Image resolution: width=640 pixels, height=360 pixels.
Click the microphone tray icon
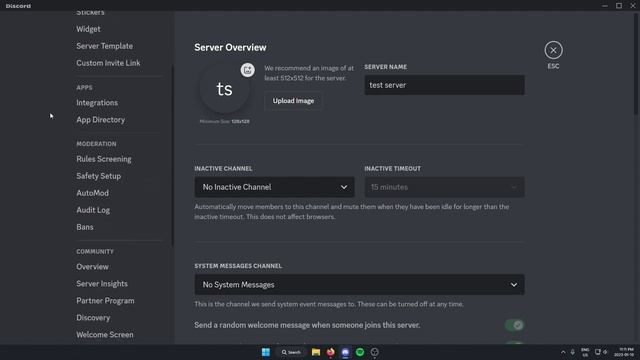coord(572,352)
